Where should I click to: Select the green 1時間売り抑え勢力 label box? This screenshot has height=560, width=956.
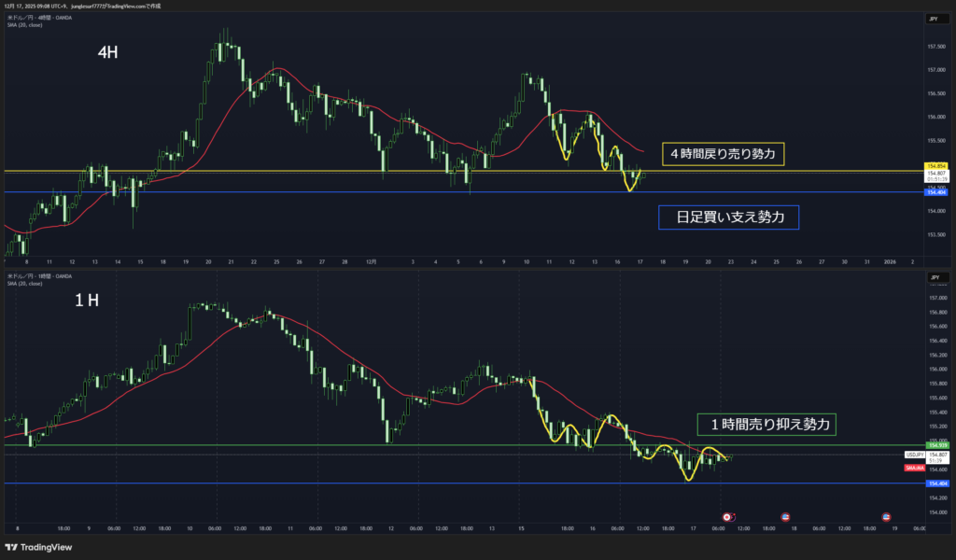(x=766, y=425)
